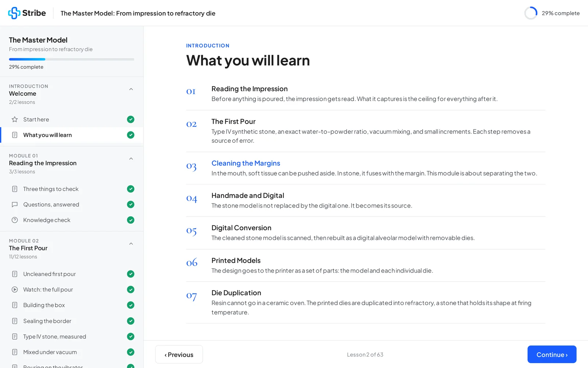Click the Stribe logo icon

pyautogui.click(x=14, y=13)
